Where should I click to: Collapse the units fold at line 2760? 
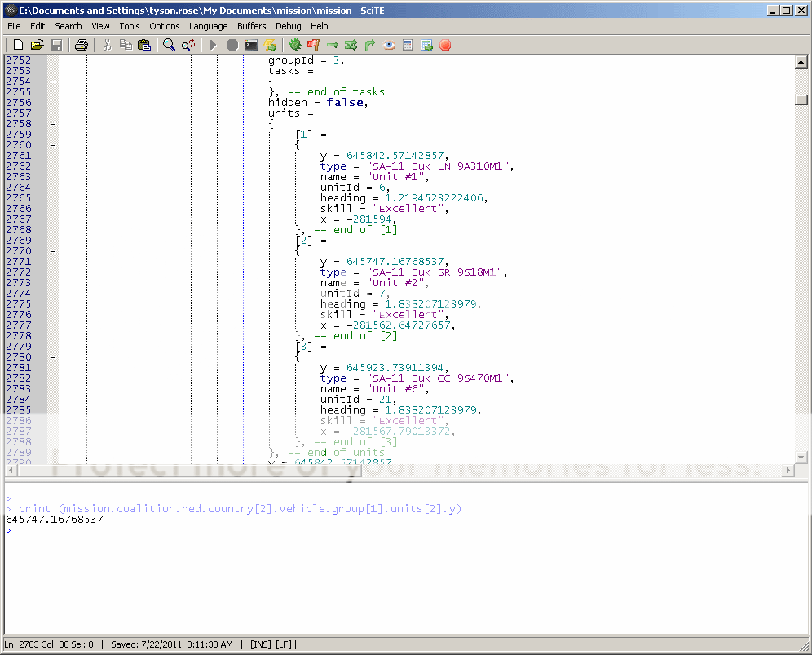pyautogui.click(x=53, y=144)
